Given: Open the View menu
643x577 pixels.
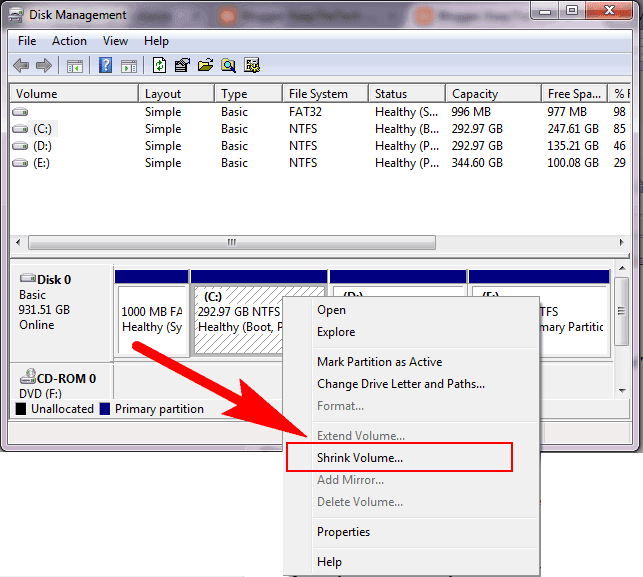Looking at the screenshot, I should tap(115, 41).
